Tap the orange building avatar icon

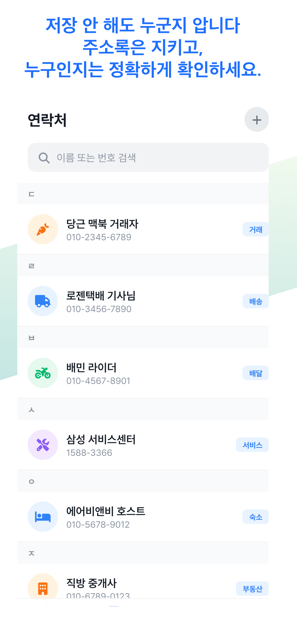pyautogui.click(x=43, y=586)
